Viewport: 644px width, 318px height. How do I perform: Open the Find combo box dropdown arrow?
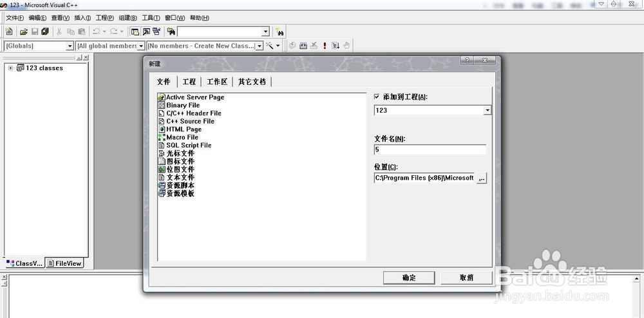(x=265, y=32)
